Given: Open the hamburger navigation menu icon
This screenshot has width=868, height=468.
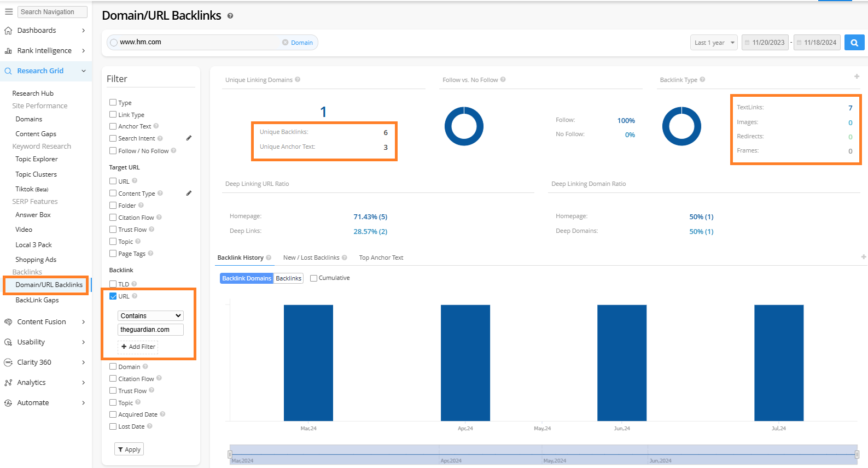Looking at the screenshot, I should [9, 11].
